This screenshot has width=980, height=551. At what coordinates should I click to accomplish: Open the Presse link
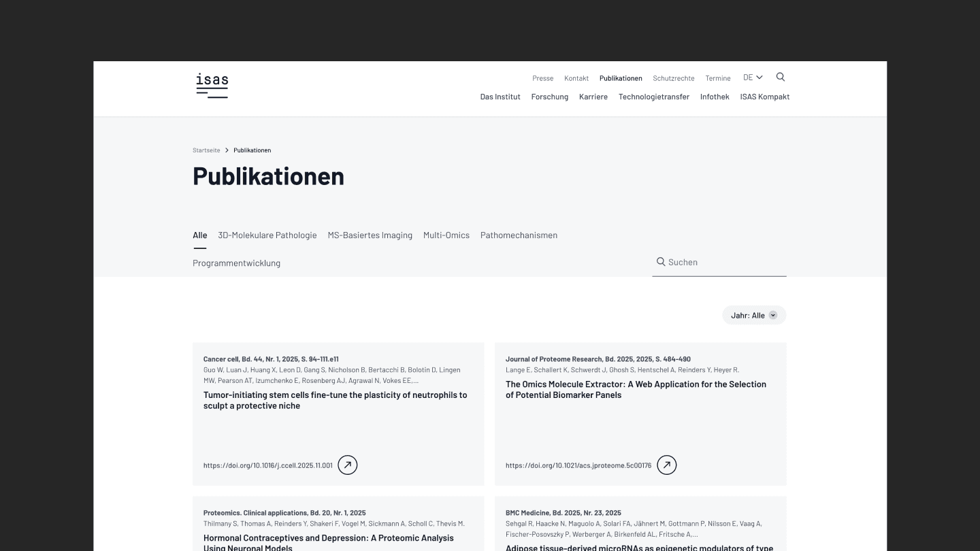click(x=543, y=78)
